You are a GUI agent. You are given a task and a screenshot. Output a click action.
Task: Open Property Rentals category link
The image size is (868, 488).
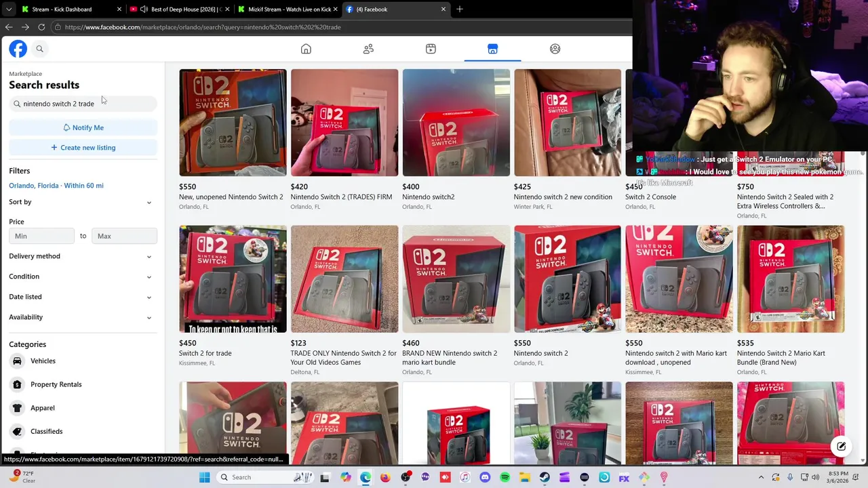click(56, 384)
